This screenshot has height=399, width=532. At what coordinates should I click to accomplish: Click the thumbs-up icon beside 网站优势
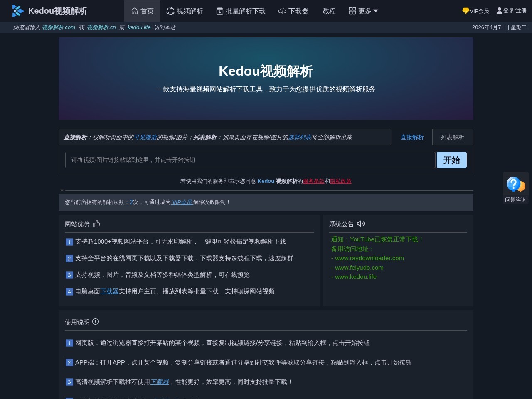click(x=96, y=224)
